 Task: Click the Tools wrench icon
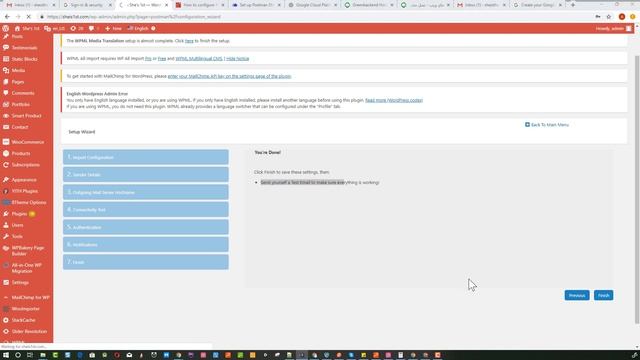(x=6, y=237)
